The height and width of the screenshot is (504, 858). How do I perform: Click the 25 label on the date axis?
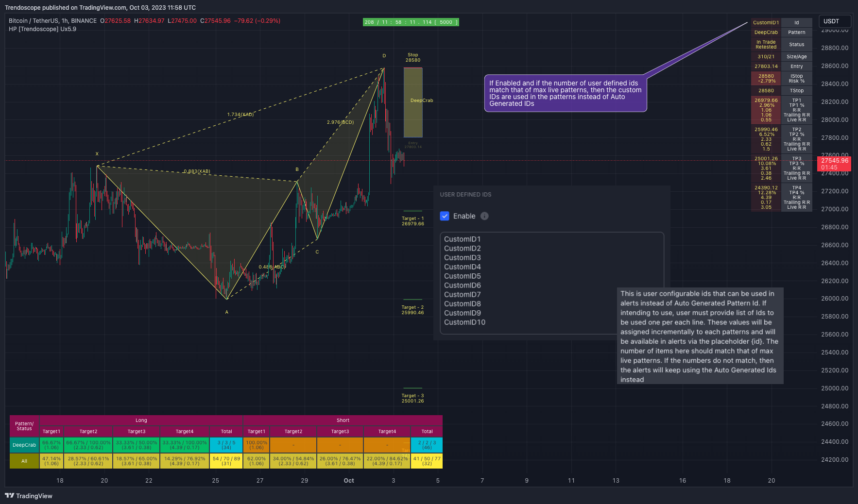coord(216,481)
